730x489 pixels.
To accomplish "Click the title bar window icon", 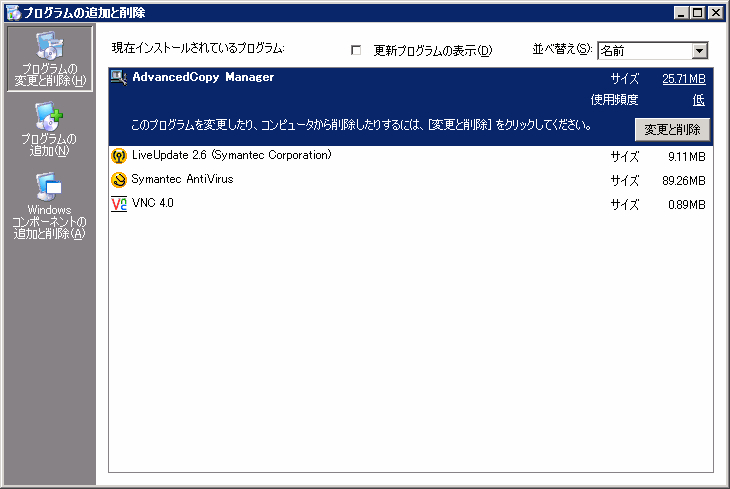I will tap(14, 13).
